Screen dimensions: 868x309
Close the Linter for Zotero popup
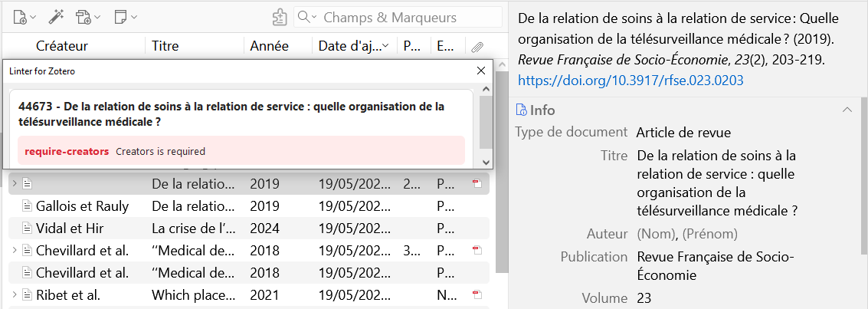(481, 71)
